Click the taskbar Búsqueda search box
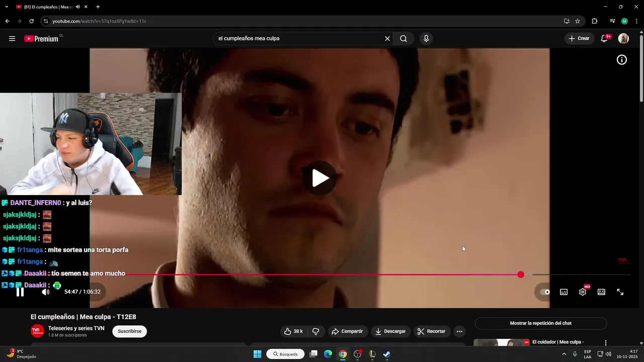The width and height of the screenshot is (644, 362). [285, 354]
